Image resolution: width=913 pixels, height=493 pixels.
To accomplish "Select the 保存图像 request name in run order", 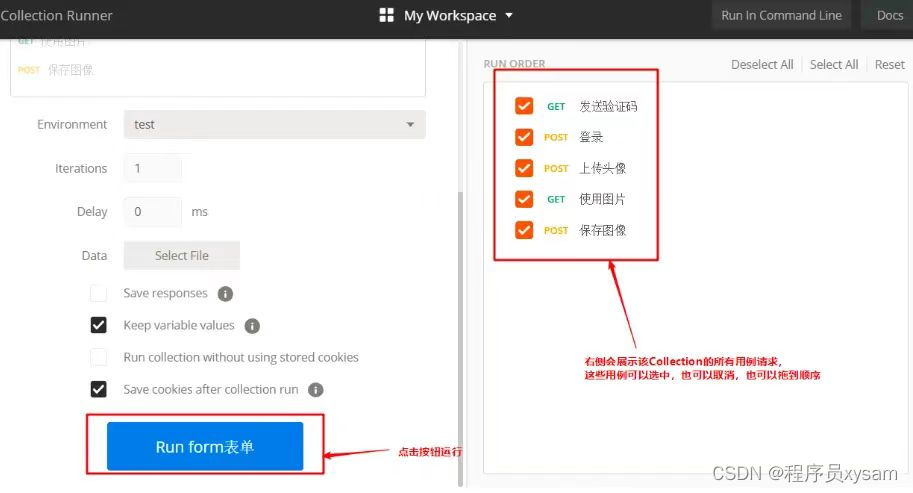I will 602,230.
